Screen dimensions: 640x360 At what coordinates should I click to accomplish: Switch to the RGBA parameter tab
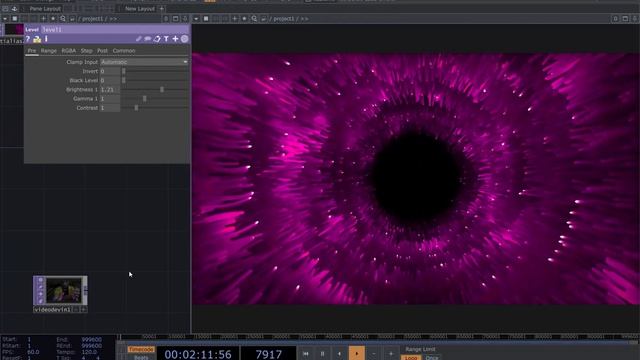[x=69, y=51]
